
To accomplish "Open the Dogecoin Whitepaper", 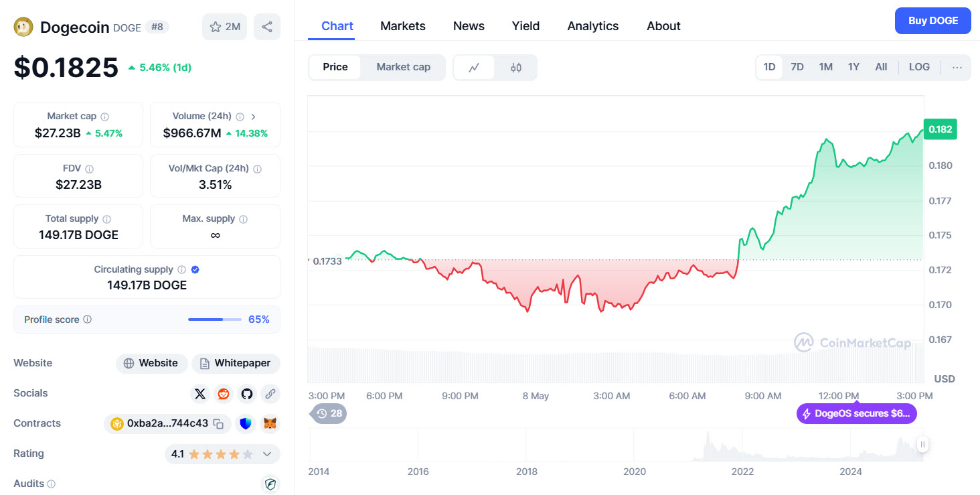I will coord(236,363).
